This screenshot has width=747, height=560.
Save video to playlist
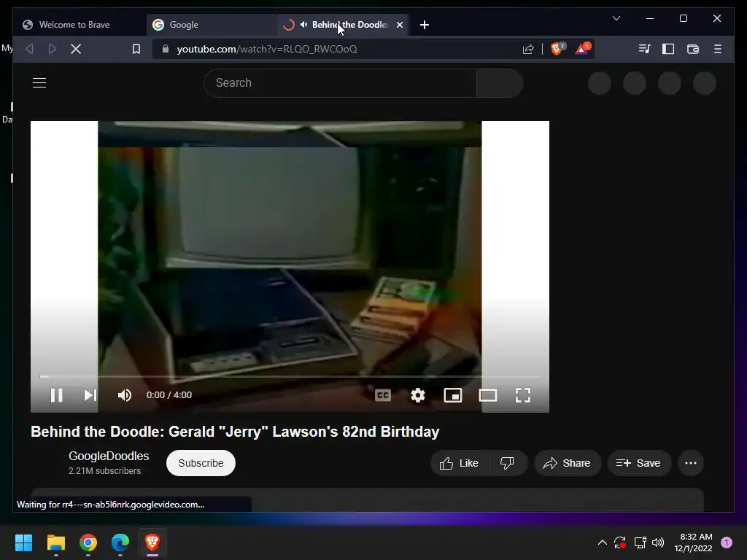[639, 463]
